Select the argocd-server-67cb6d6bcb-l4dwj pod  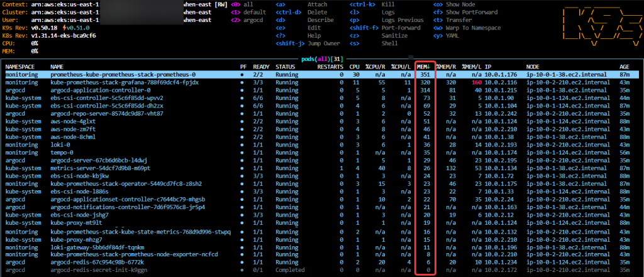point(99,160)
